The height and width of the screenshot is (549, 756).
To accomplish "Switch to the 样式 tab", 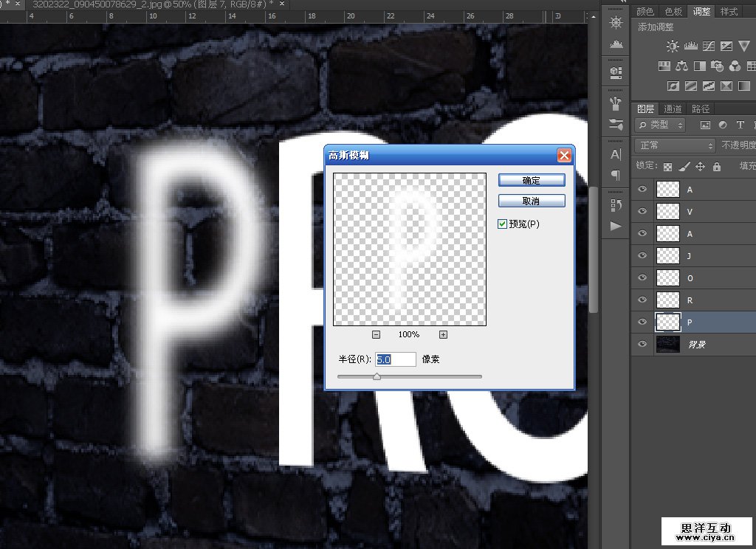I will (729, 12).
